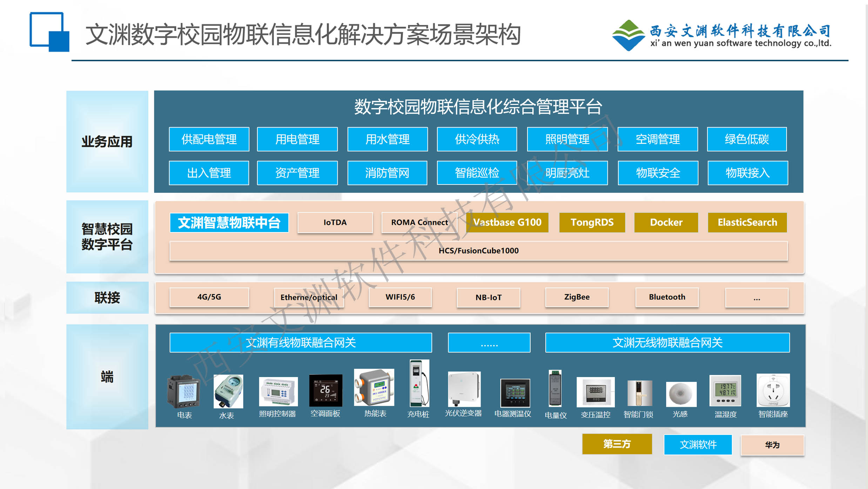Click the 第三方 gold legend swatch
This screenshot has height=489, width=868.
[617, 444]
